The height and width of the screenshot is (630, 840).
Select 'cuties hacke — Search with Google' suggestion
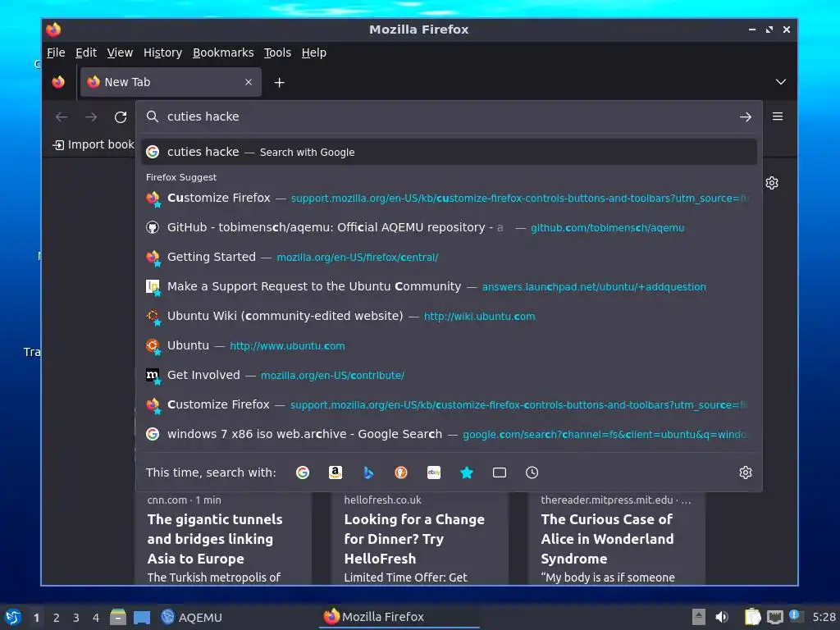(x=449, y=152)
